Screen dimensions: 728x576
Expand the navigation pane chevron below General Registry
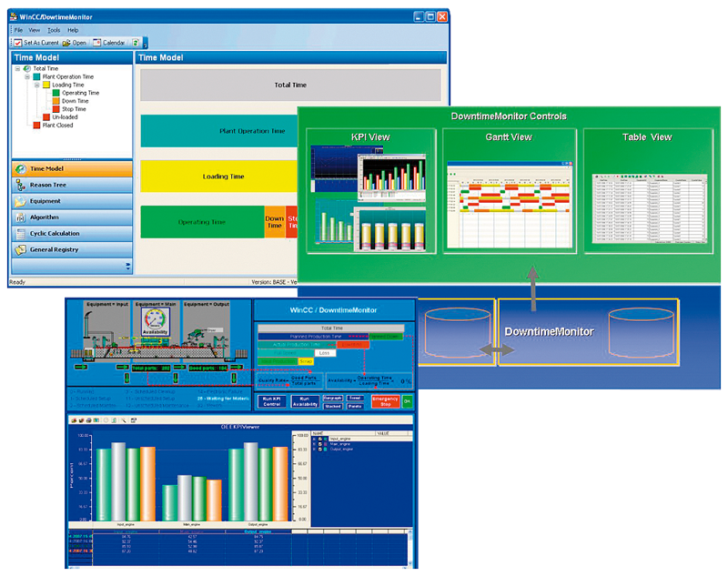[x=128, y=267]
